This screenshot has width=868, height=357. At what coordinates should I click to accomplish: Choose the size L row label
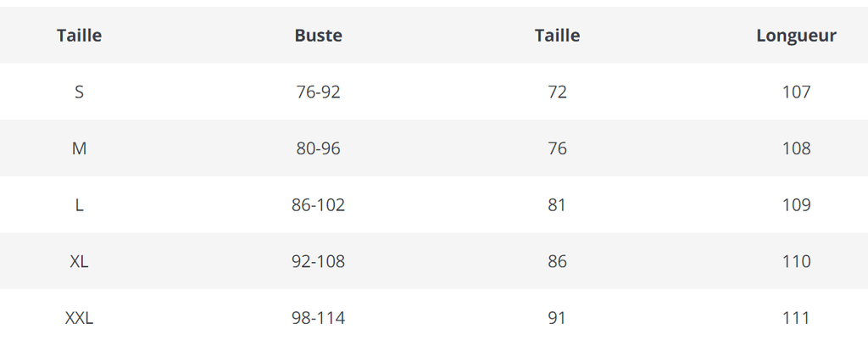point(79,205)
